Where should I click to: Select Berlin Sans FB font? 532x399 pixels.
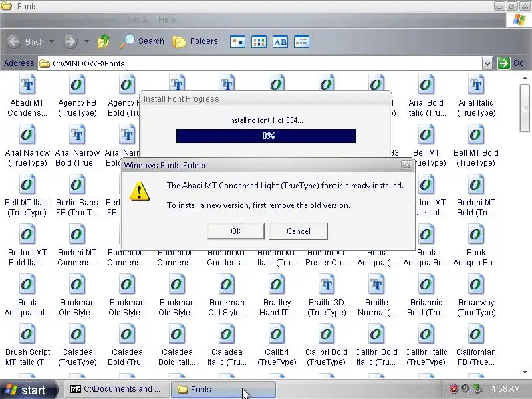click(77, 196)
